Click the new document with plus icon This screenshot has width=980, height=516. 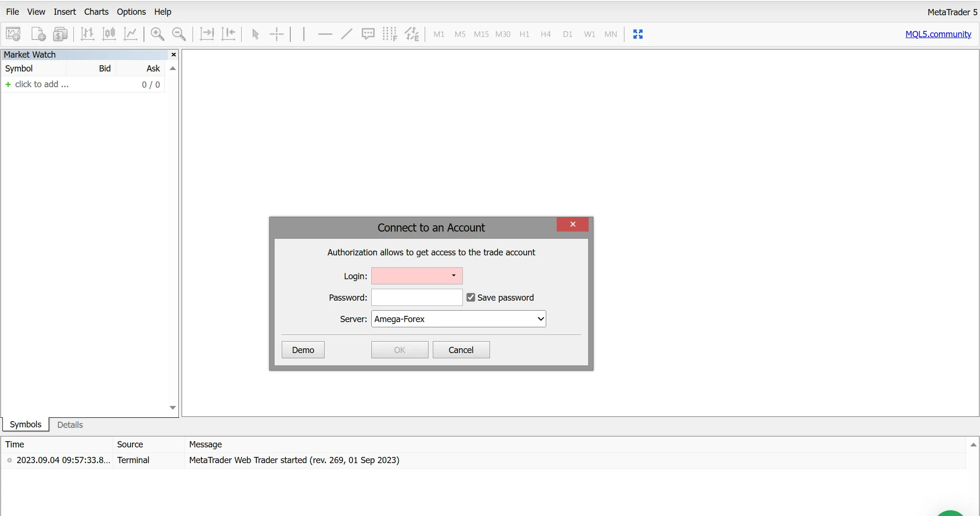(x=38, y=34)
